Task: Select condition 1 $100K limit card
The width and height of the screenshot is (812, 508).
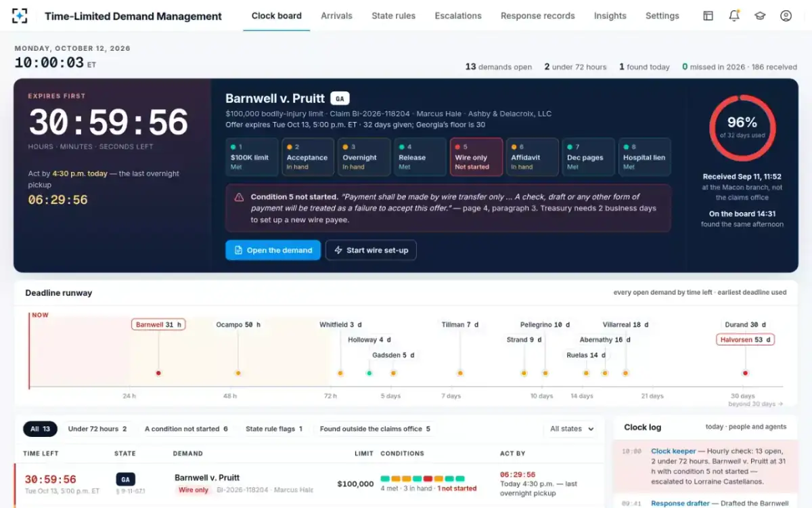Action: coord(252,157)
